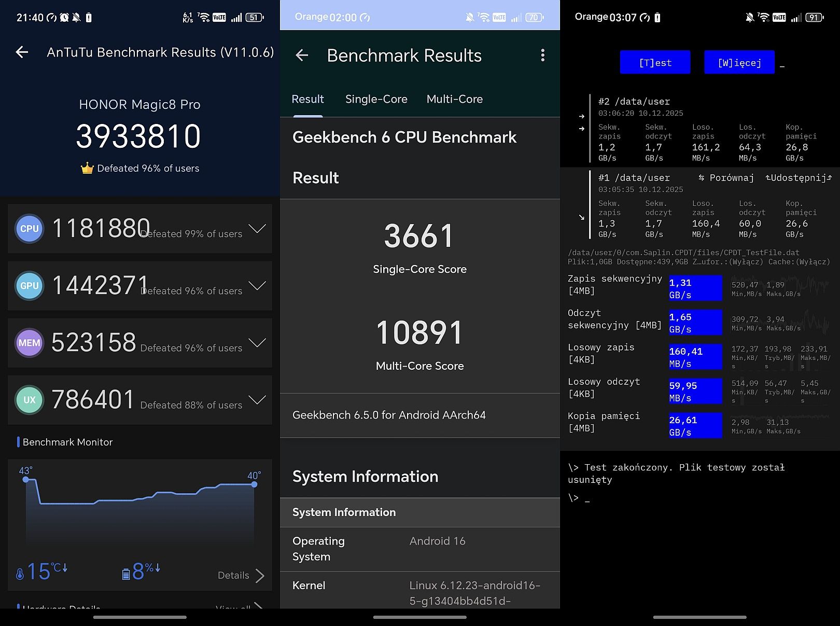
Task: Switch to the Result tab
Action: tap(307, 99)
